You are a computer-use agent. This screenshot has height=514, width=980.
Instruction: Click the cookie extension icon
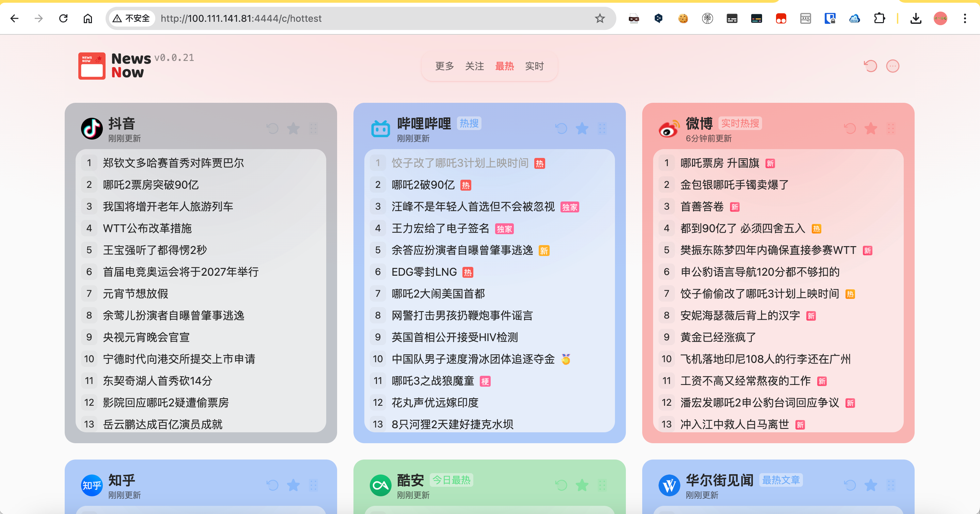click(683, 18)
